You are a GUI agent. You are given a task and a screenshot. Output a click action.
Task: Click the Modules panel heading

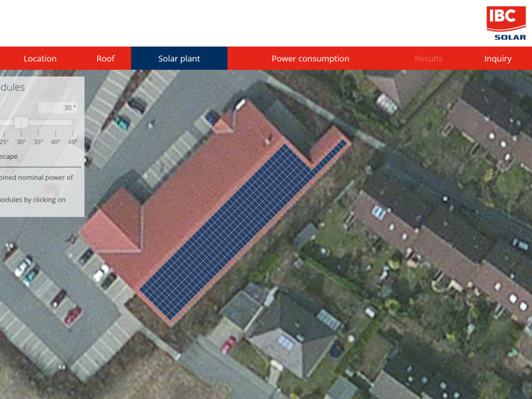pos(12,87)
